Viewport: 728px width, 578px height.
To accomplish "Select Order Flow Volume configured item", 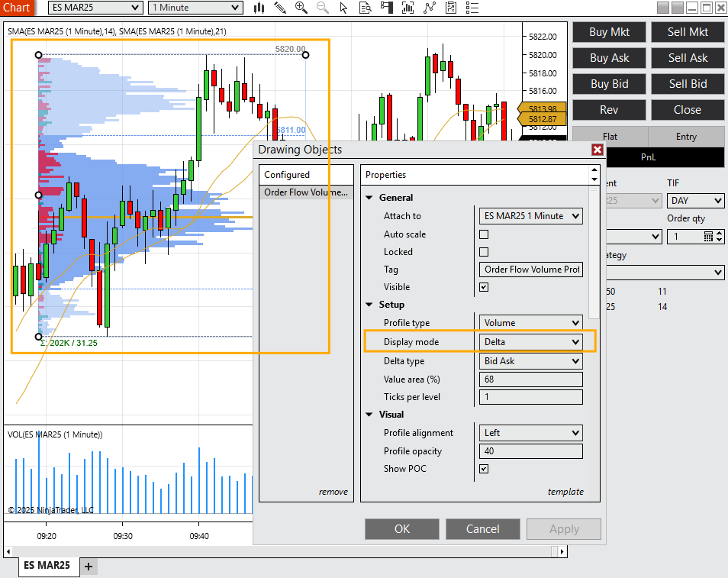I will pos(306,192).
